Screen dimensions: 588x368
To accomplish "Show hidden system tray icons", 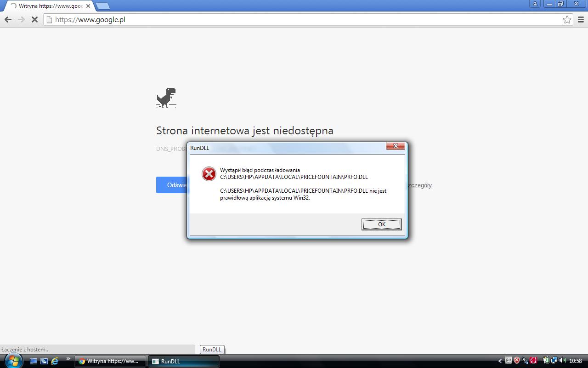I will [x=500, y=361].
